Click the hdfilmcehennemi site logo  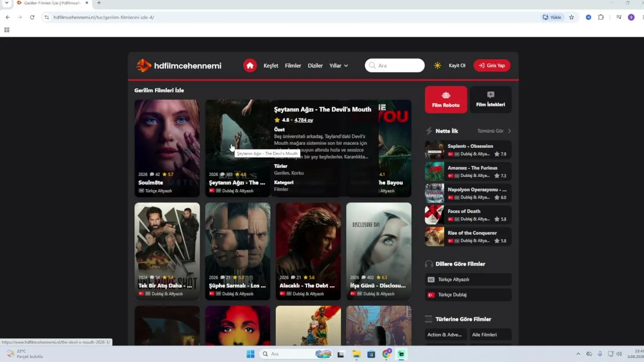(179, 65)
